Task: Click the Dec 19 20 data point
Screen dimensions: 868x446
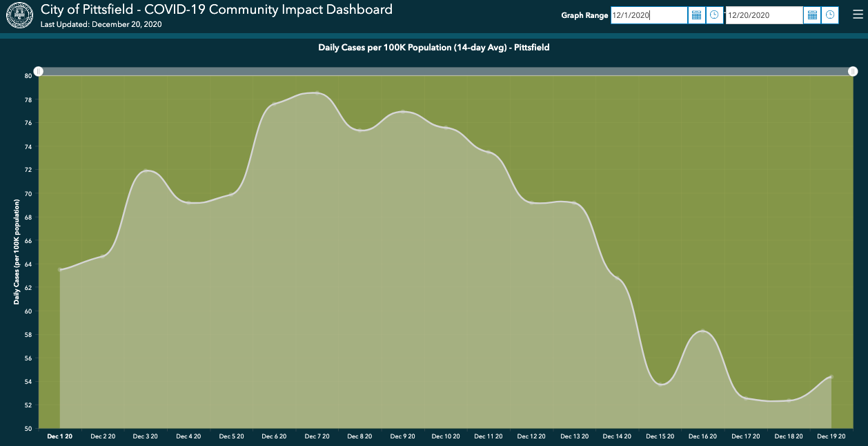Action: click(831, 377)
